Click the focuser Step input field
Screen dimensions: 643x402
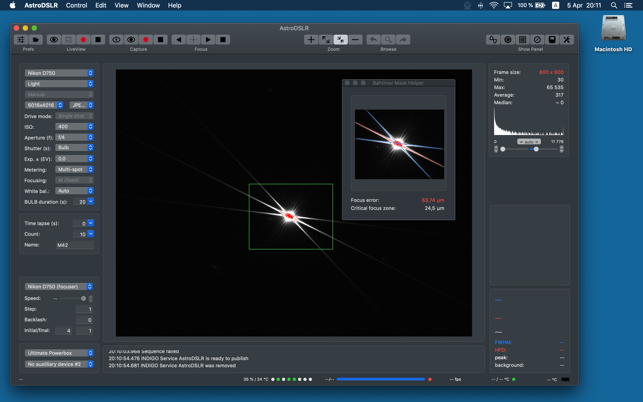pos(84,309)
